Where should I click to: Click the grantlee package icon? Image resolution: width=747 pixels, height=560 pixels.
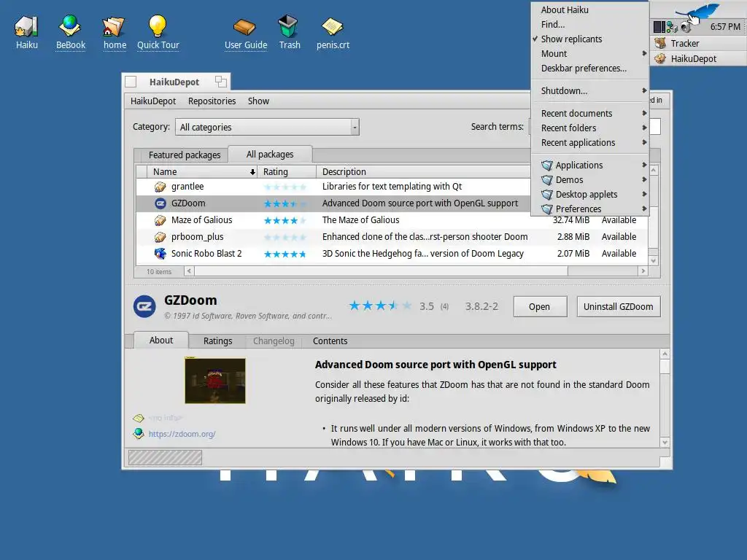click(160, 187)
